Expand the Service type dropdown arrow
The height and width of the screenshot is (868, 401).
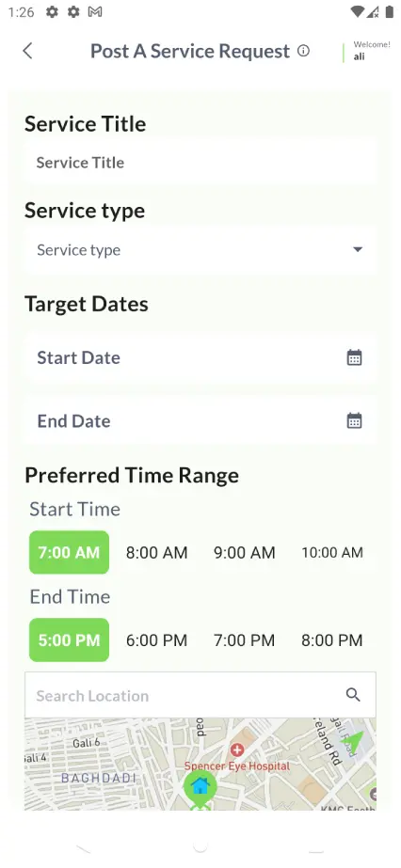[x=358, y=249]
